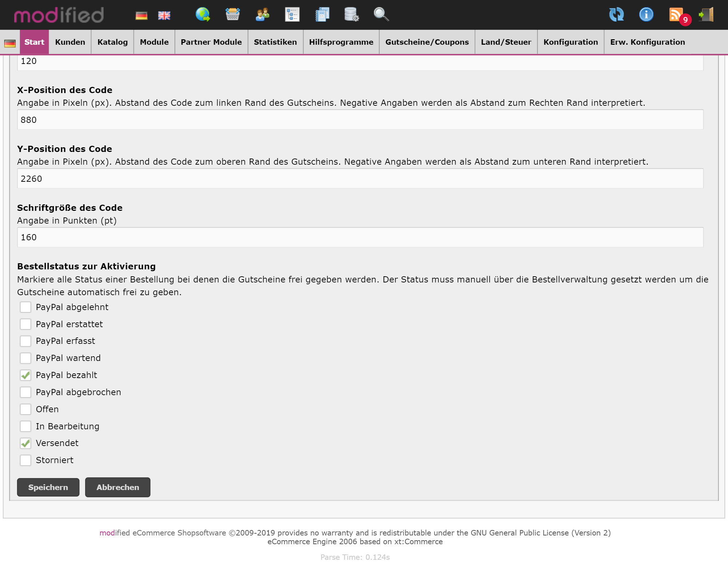728x582 pixels.
Task: Click the magnifying glass search icon
Action: click(381, 15)
